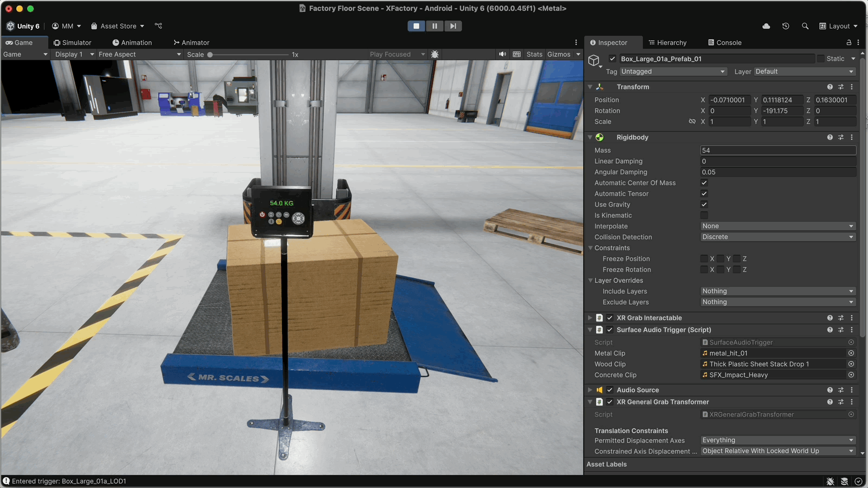Image resolution: width=868 pixels, height=488 pixels.
Task: Click the Step frame button
Action: pyautogui.click(x=453, y=26)
